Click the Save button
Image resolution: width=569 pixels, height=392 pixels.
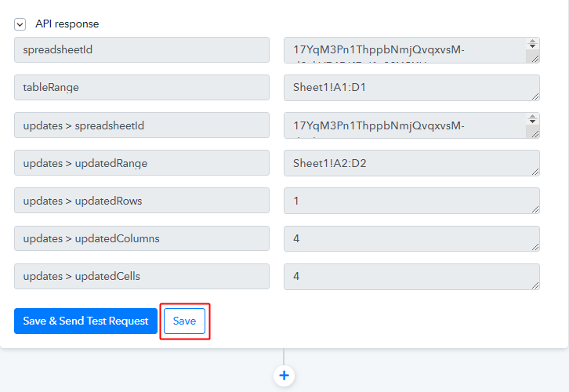pos(184,321)
